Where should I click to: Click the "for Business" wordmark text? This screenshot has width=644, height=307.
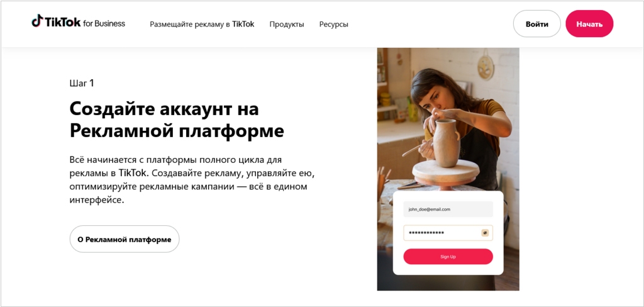coord(104,23)
